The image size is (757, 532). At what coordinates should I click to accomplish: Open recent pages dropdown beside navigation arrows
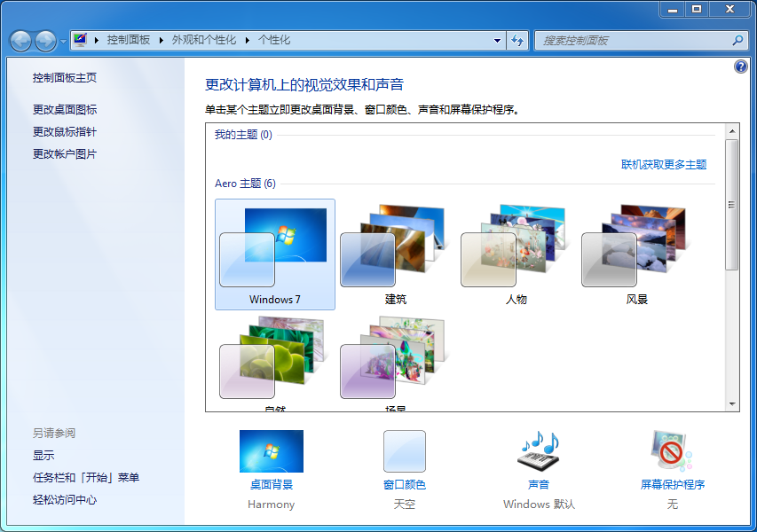tap(63, 42)
